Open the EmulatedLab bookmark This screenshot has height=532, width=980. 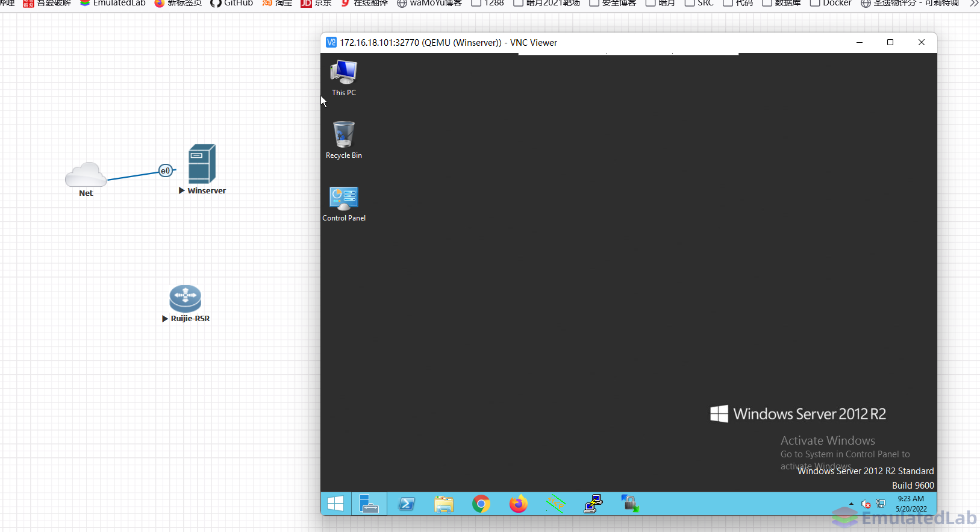(113, 3)
